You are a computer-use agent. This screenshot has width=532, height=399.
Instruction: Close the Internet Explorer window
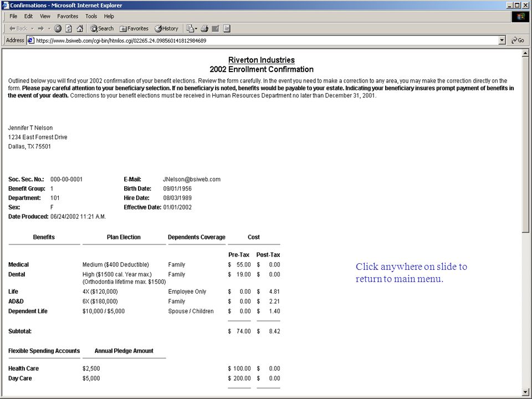525,5
